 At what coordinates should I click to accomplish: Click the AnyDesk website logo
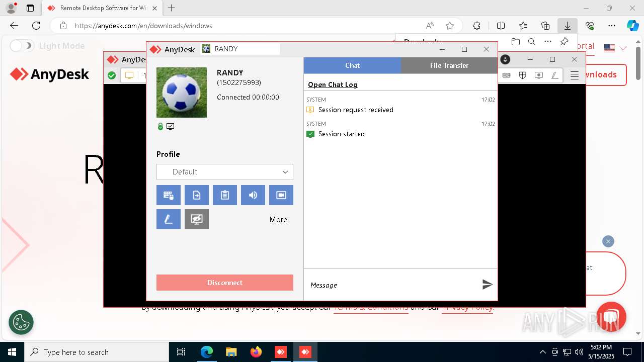[49, 74]
